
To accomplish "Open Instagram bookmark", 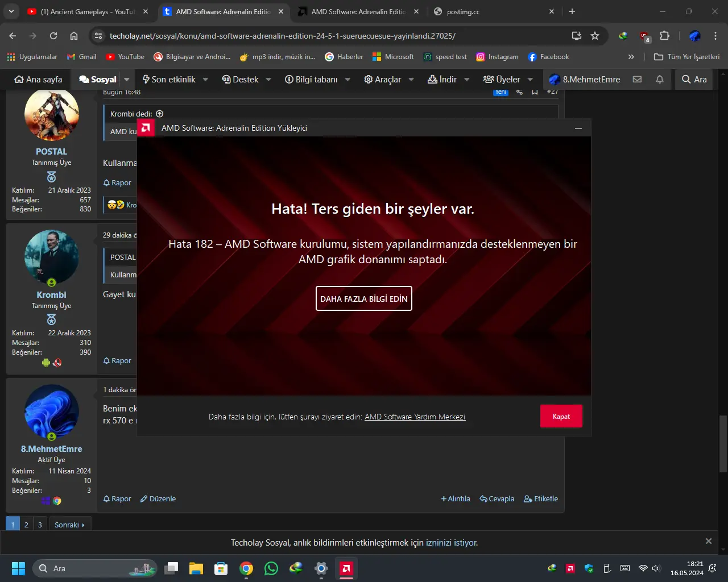I will (x=497, y=57).
